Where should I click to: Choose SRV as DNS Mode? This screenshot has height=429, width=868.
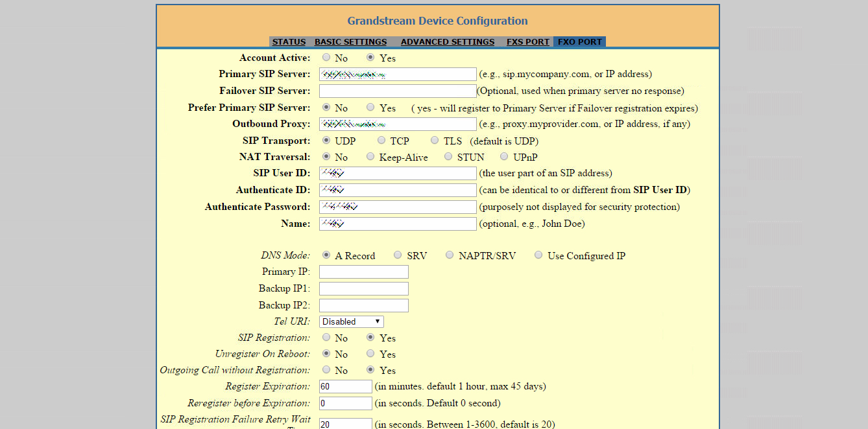click(x=398, y=255)
